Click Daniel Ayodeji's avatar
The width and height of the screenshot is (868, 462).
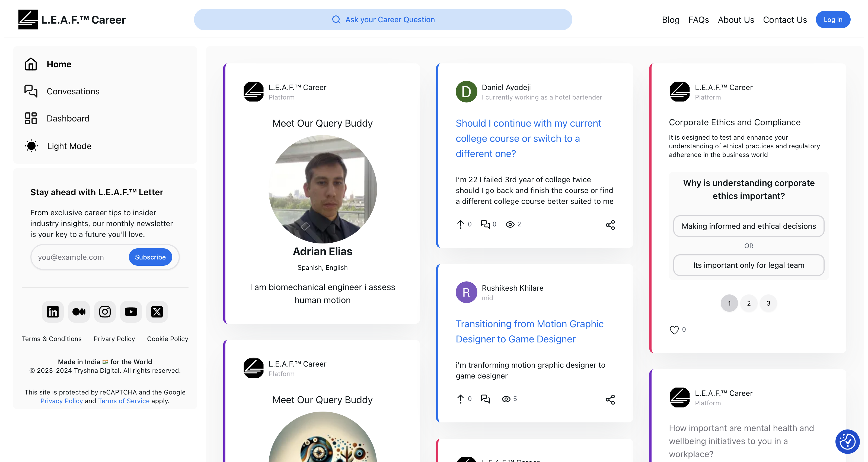[x=466, y=92]
